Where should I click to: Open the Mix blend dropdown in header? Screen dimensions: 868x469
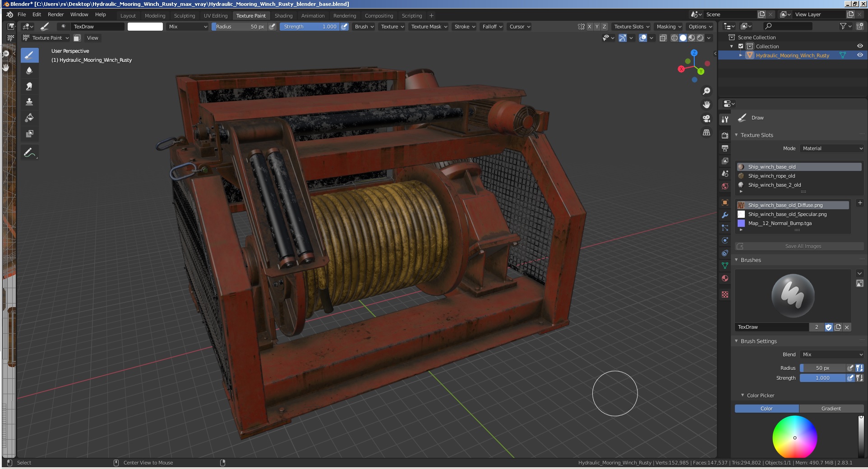coord(188,27)
